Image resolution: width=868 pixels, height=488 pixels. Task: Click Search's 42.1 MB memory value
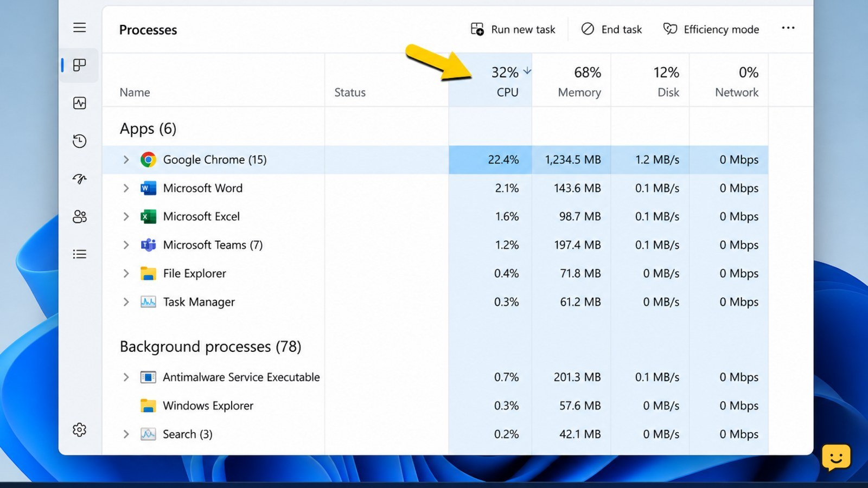(x=580, y=434)
